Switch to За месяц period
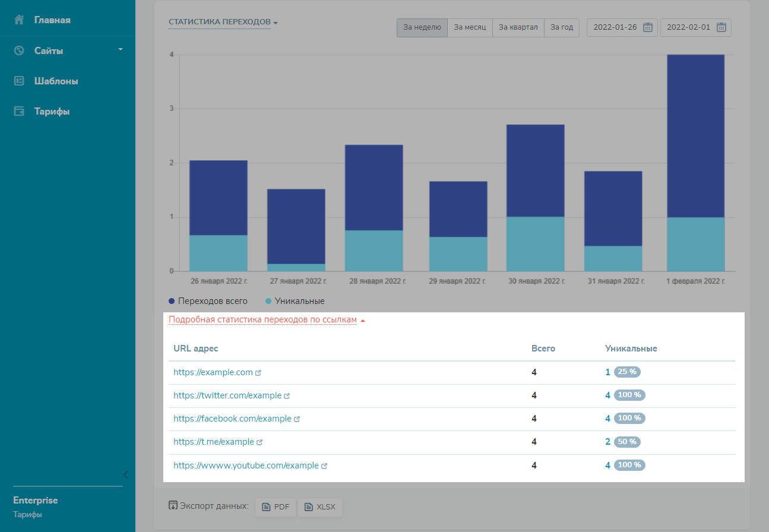The image size is (769, 532). point(470,27)
